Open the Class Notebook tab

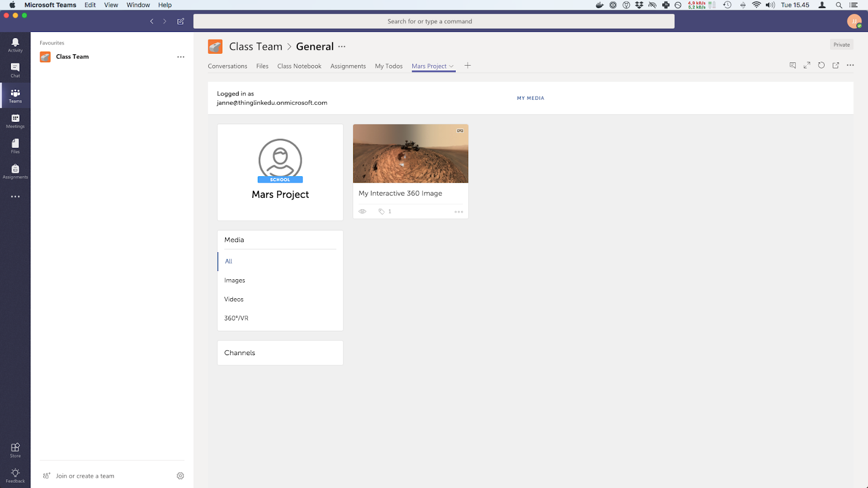pos(299,66)
